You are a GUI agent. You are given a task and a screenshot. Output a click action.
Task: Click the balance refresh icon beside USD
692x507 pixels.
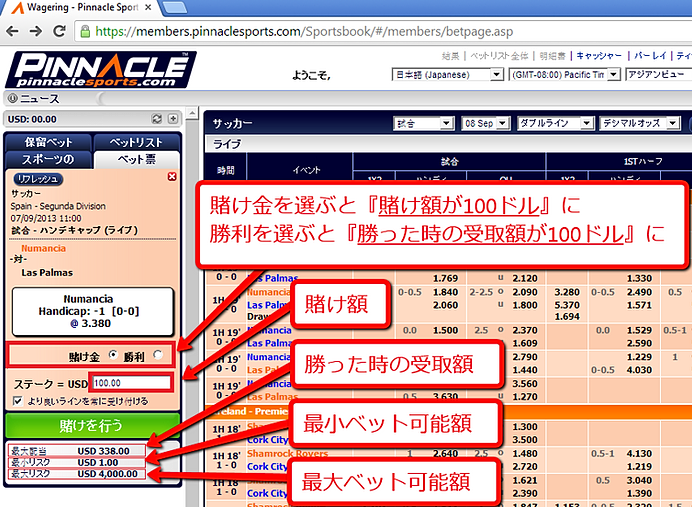157,119
